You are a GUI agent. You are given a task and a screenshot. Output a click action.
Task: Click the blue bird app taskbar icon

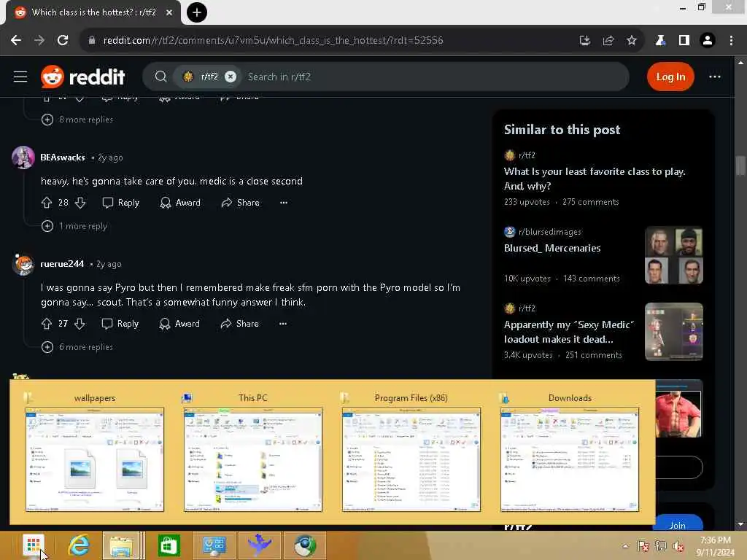click(x=259, y=545)
